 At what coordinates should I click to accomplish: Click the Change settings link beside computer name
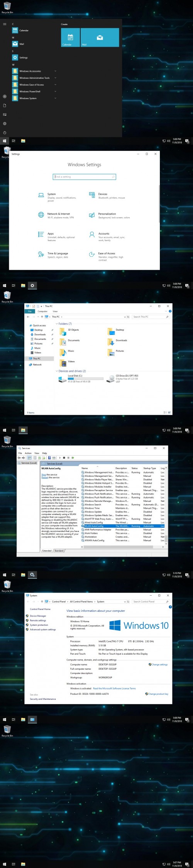click(159, 665)
